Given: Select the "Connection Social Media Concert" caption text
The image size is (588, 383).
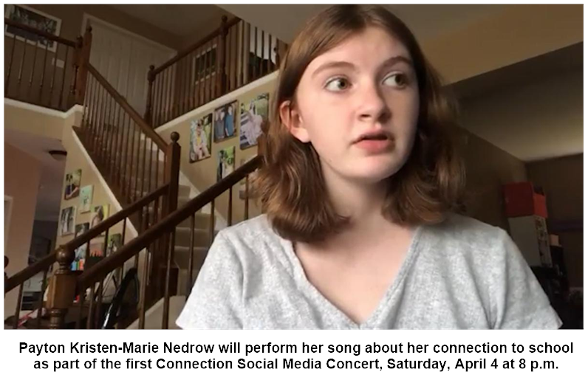Looking at the screenshot, I should [269, 364].
